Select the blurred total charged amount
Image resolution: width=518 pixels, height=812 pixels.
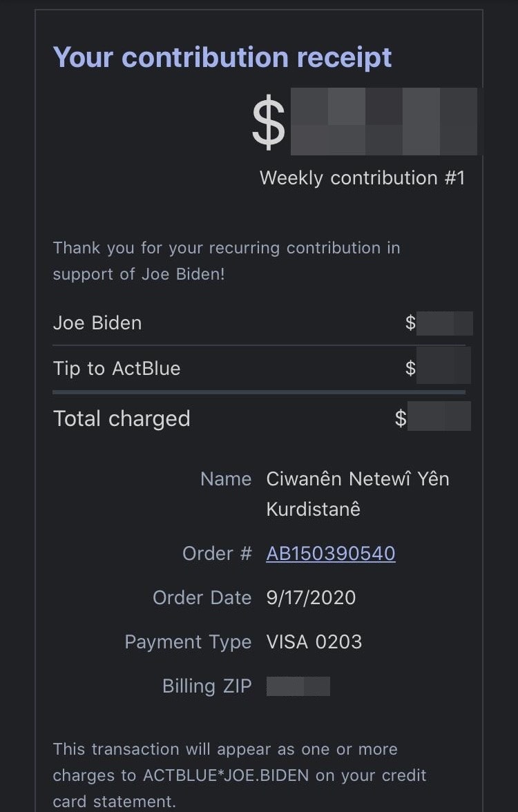point(439,416)
